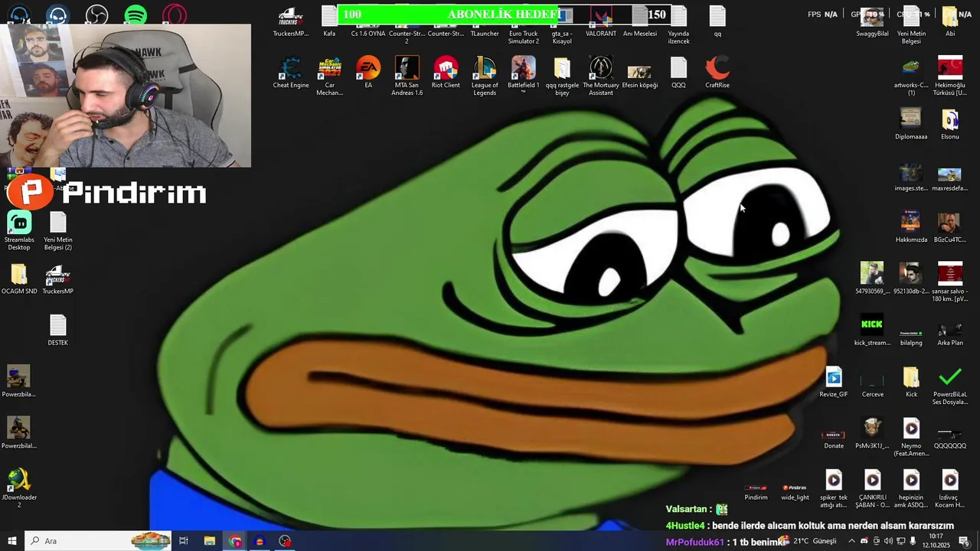Viewport: 980px width, 551px height.
Task: Open İzdivaç Kocam H... media file
Action: (950, 488)
